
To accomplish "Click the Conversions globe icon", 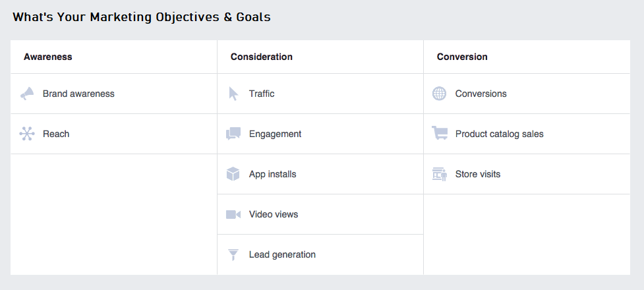I will [439, 94].
